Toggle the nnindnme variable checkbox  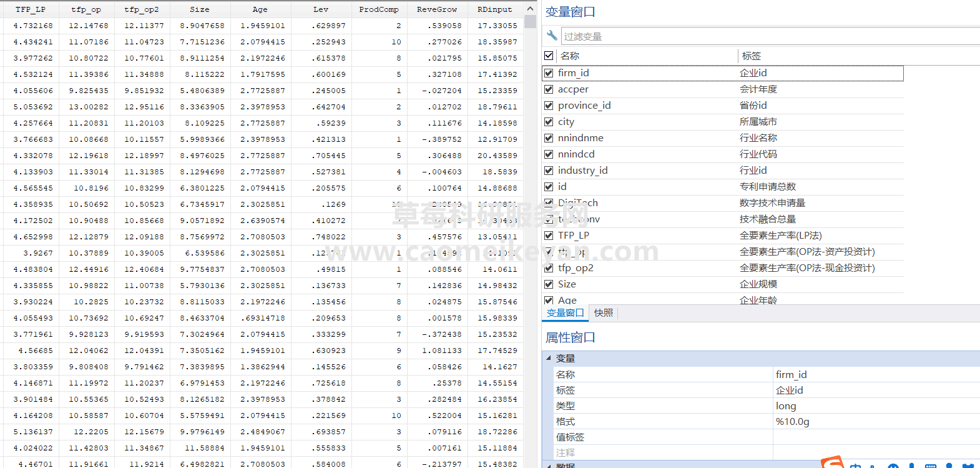point(549,138)
